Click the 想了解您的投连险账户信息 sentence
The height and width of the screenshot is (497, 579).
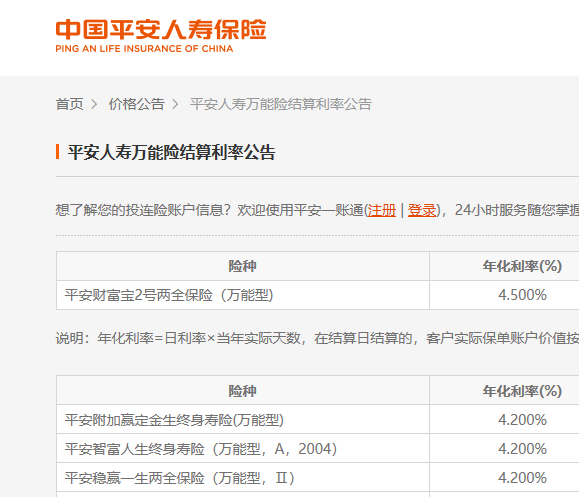317,210
